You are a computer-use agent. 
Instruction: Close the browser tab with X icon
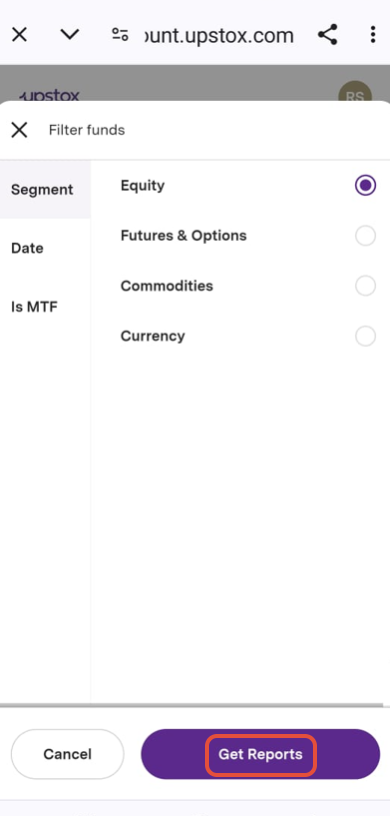tap(19, 35)
